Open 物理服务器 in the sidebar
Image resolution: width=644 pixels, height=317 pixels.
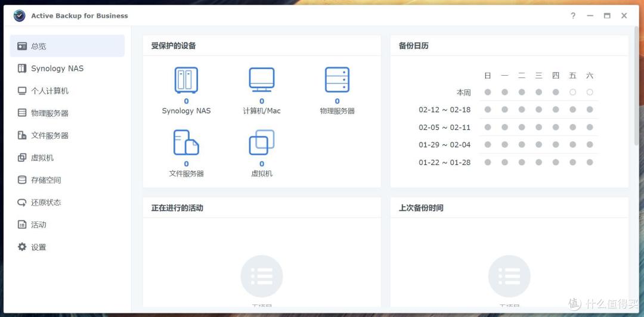[x=67, y=113]
